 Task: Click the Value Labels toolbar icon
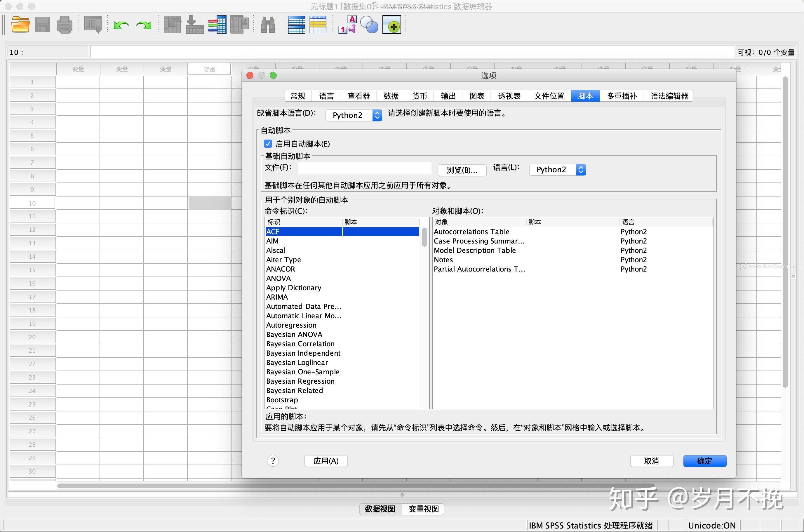click(x=347, y=25)
